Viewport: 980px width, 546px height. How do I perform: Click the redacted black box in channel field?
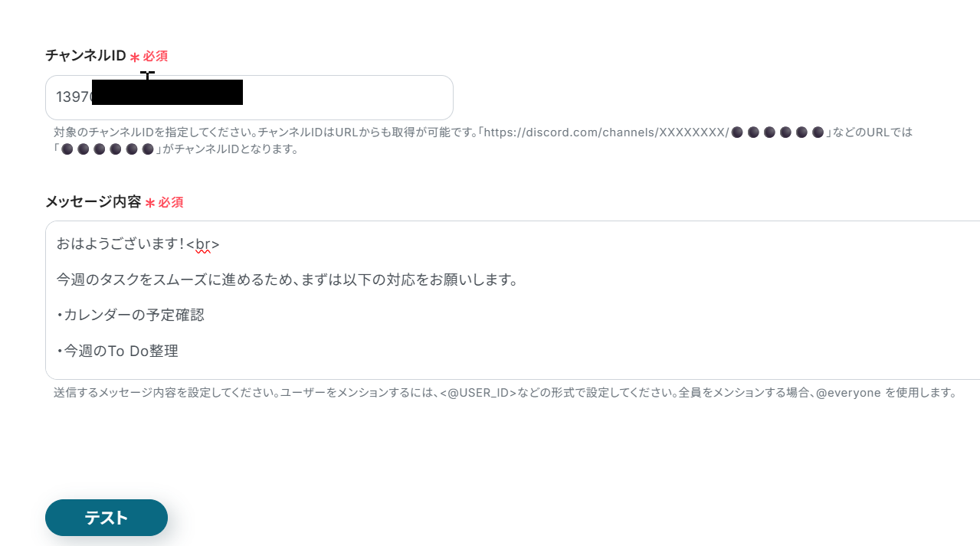click(167, 92)
